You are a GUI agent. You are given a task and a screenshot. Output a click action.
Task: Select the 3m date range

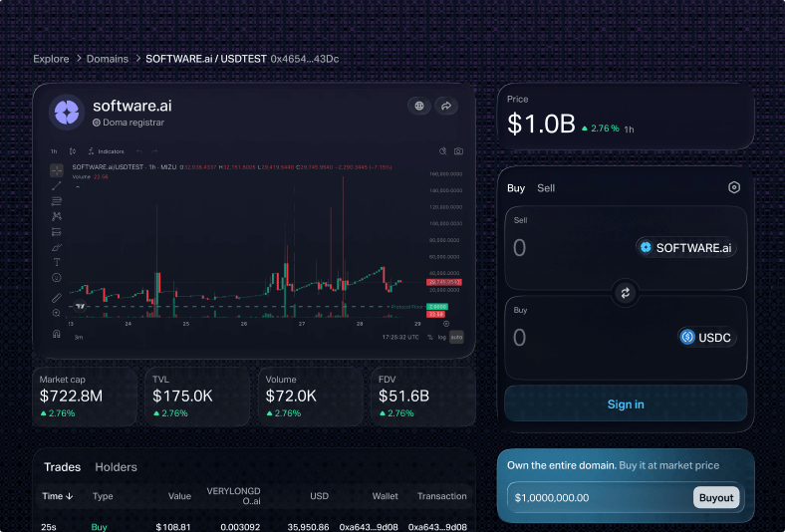point(79,338)
